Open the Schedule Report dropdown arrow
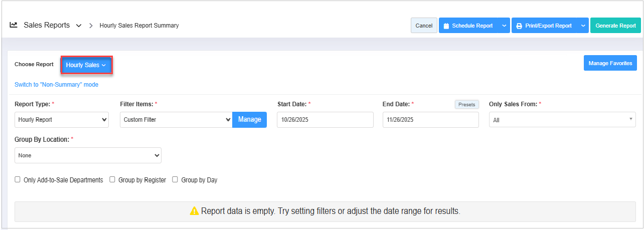This screenshot has height=230, width=644. pyautogui.click(x=504, y=26)
